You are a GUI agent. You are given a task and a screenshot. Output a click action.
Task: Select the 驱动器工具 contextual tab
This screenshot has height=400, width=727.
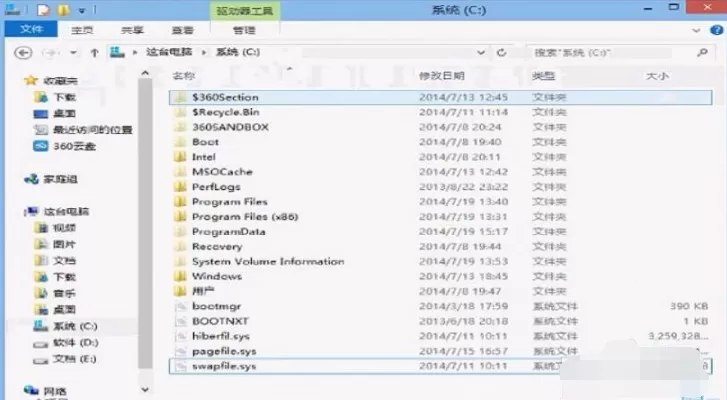245,11
